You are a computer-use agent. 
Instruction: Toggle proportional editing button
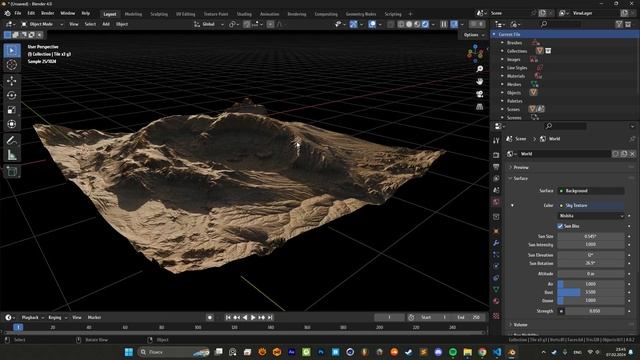coord(271,24)
